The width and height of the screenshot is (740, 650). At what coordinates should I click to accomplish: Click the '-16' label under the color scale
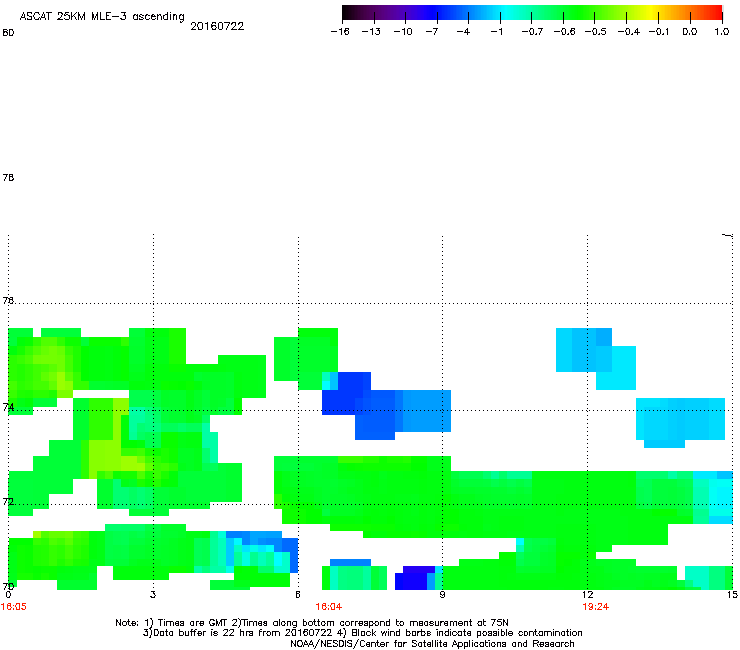(340, 32)
